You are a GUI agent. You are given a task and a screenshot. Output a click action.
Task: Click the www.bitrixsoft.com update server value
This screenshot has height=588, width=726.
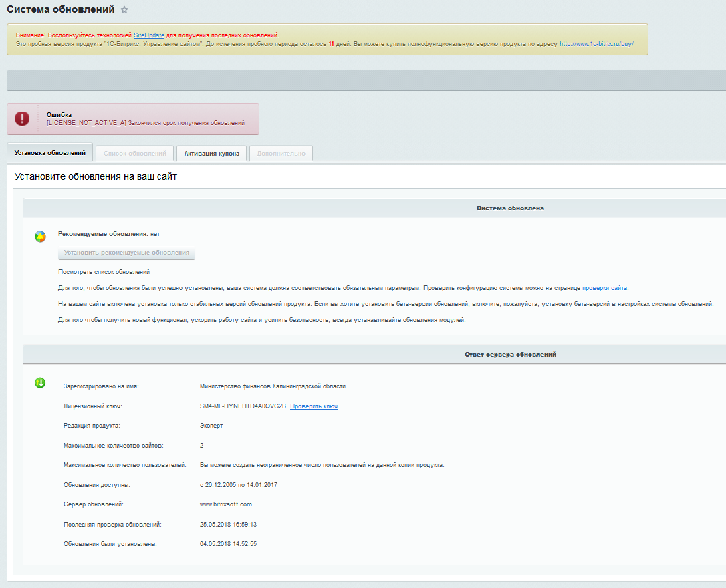pos(226,504)
